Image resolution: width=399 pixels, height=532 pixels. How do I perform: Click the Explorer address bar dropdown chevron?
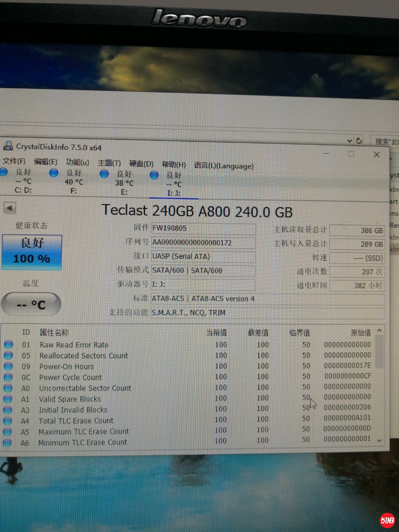tap(349, 141)
